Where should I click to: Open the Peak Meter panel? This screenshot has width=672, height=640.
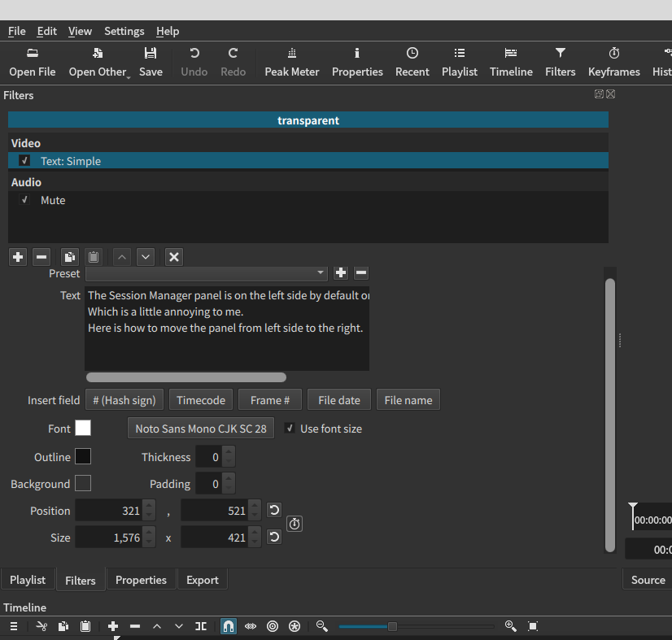(291, 61)
